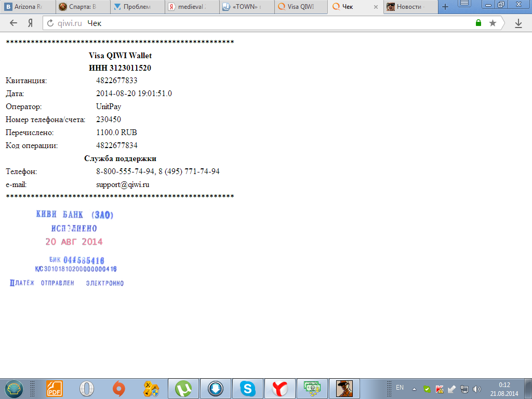Click the amount 1100.0 RUB
Screen dimensions: 532x399
coord(116,132)
